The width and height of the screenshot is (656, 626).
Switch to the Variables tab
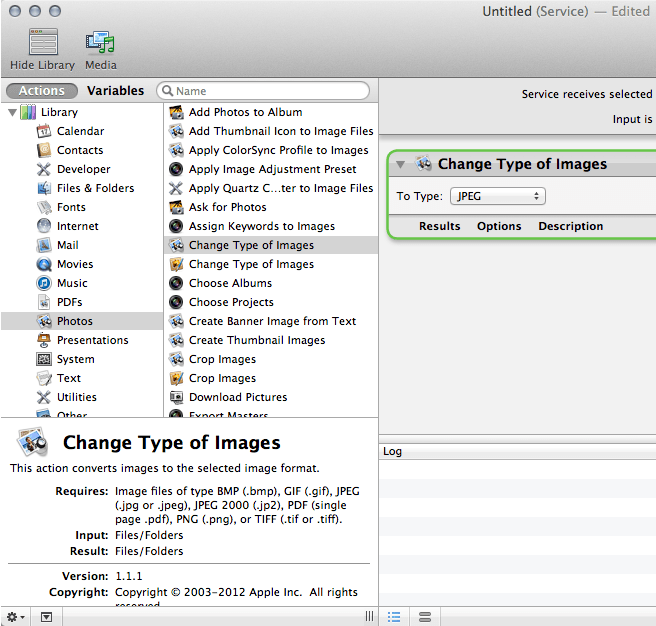coord(115,91)
